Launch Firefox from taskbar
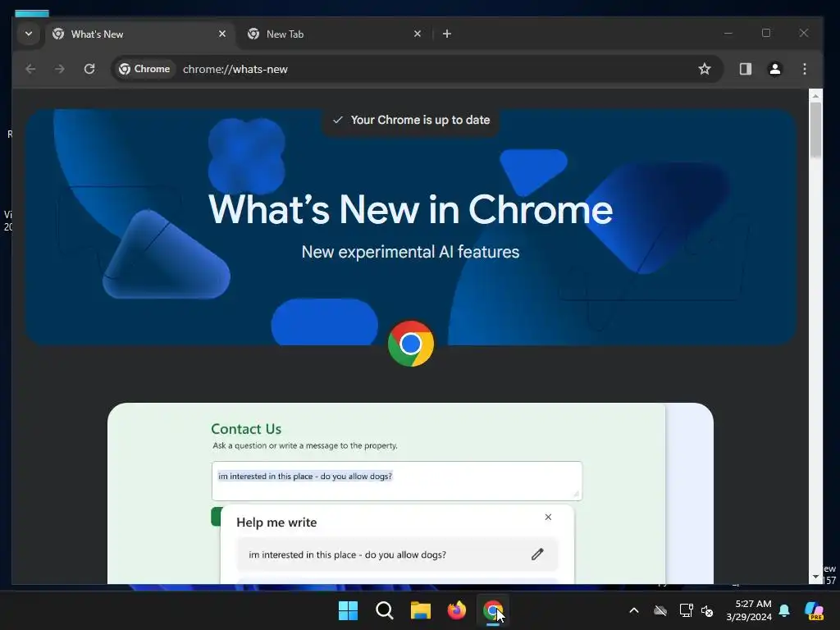 coord(456,610)
